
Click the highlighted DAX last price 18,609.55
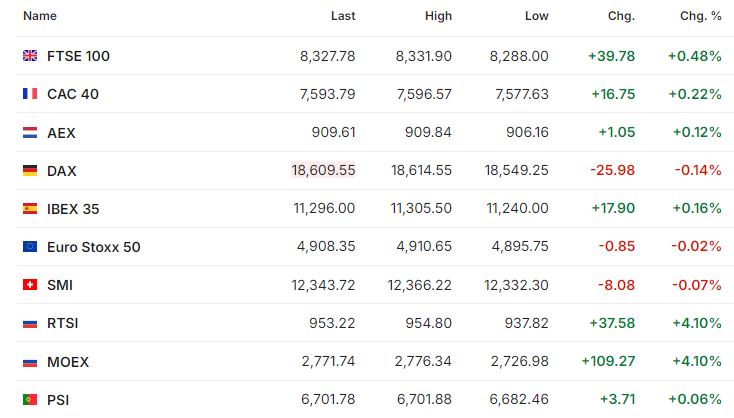coord(323,170)
